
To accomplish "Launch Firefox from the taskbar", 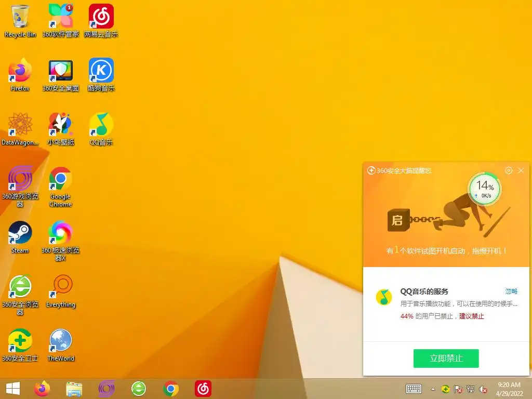I will [x=42, y=389].
